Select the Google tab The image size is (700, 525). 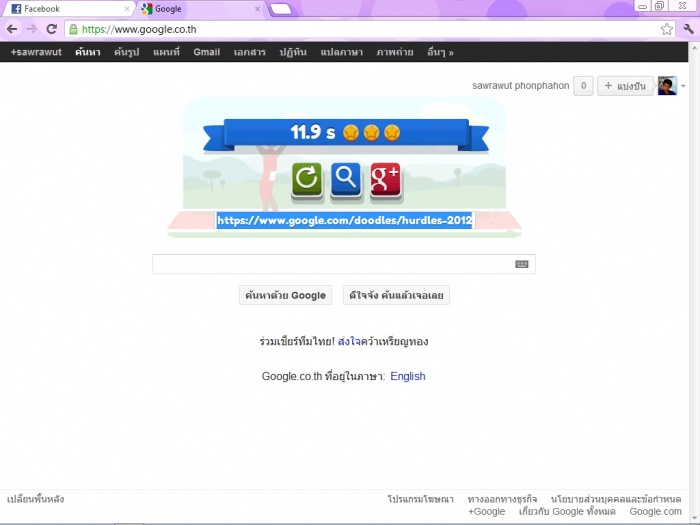click(200, 9)
